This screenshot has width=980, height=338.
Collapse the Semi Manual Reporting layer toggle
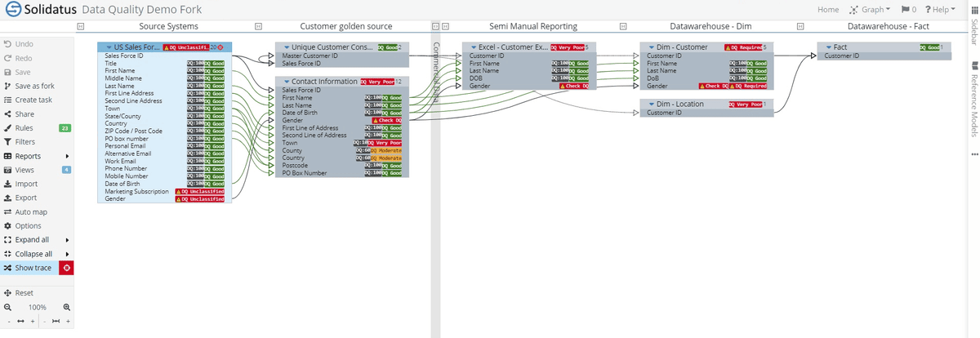pyautogui.click(x=446, y=27)
